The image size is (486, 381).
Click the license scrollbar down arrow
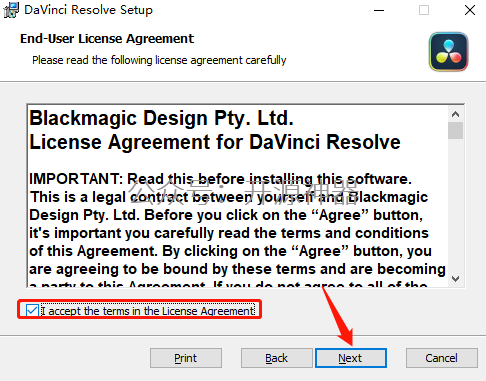click(455, 279)
